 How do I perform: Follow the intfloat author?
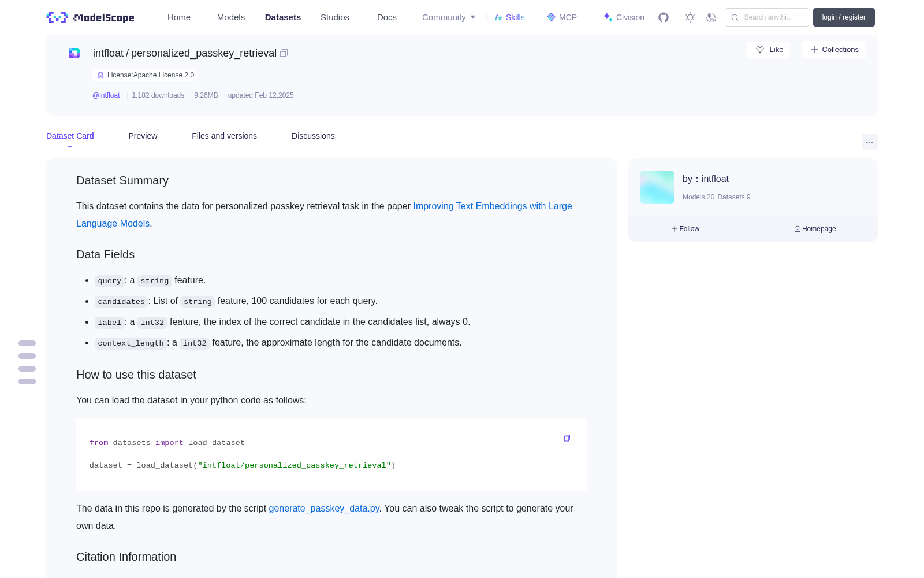(685, 229)
